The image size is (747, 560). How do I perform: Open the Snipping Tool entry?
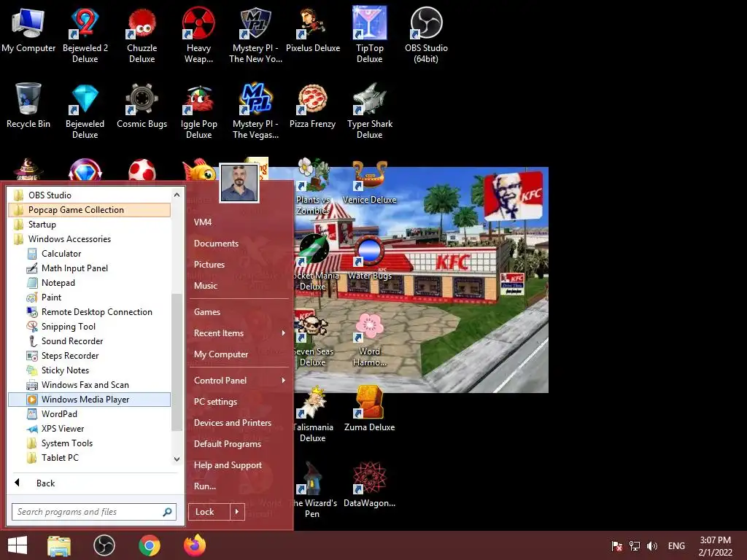click(89, 327)
